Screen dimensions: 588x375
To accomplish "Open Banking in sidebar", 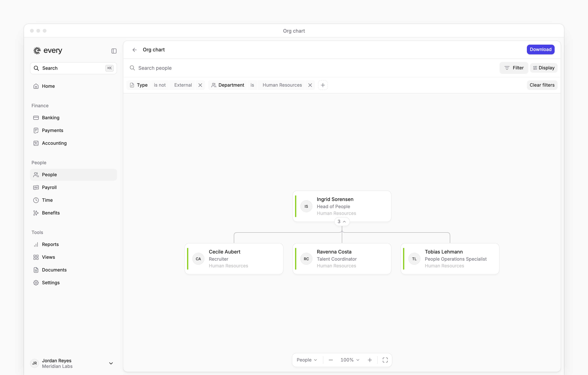I will point(73,118).
